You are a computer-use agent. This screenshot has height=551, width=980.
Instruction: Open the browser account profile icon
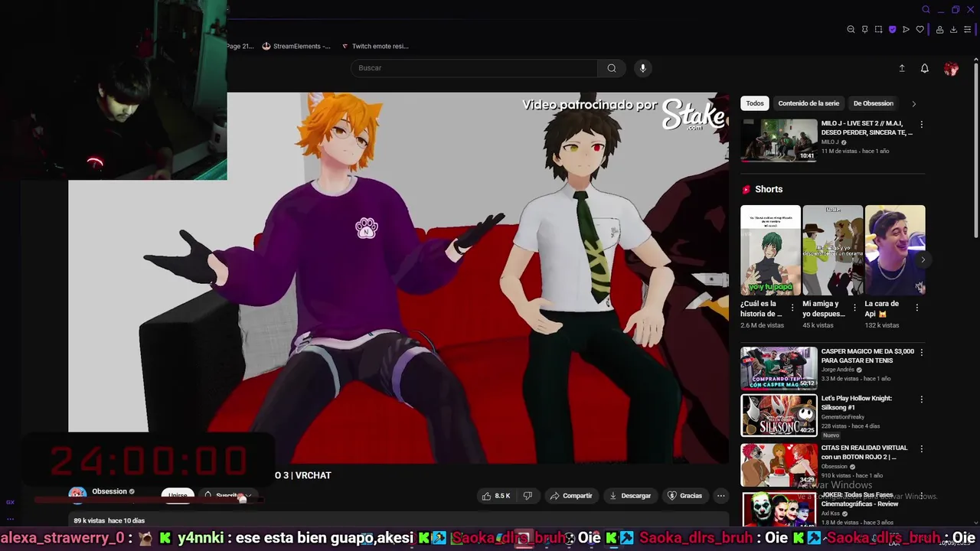[x=939, y=30]
